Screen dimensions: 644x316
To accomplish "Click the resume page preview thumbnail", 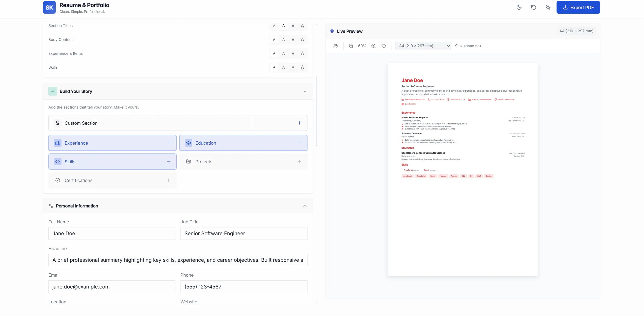I will (463, 170).
